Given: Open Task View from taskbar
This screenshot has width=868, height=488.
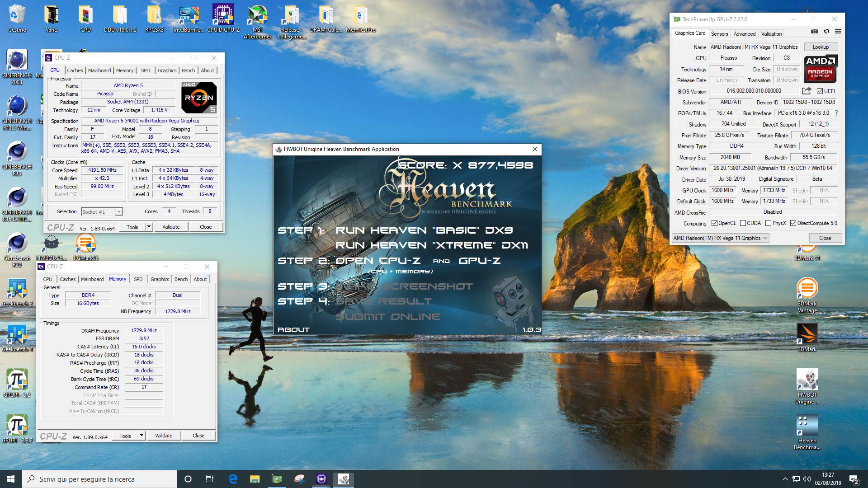Looking at the screenshot, I should pyautogui.click(x=209, y=479).
